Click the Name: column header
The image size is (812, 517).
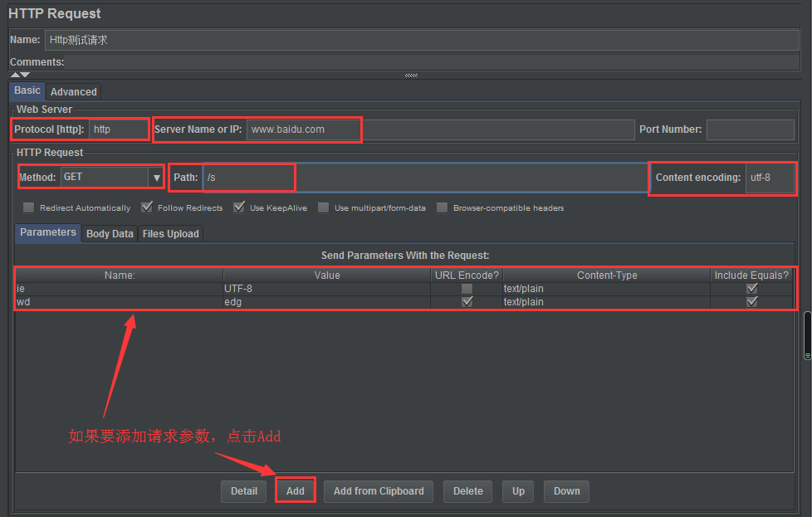click(120, 276)
